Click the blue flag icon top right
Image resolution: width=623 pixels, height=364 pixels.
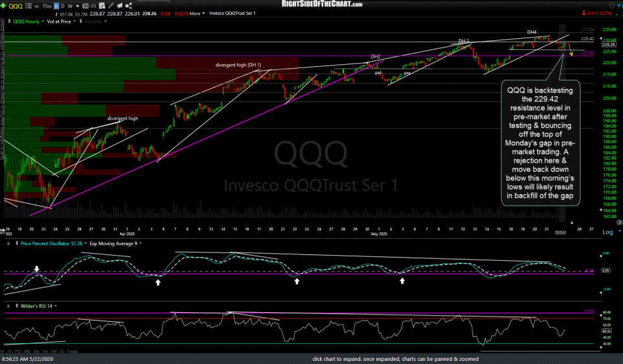(x=620, y=6)
